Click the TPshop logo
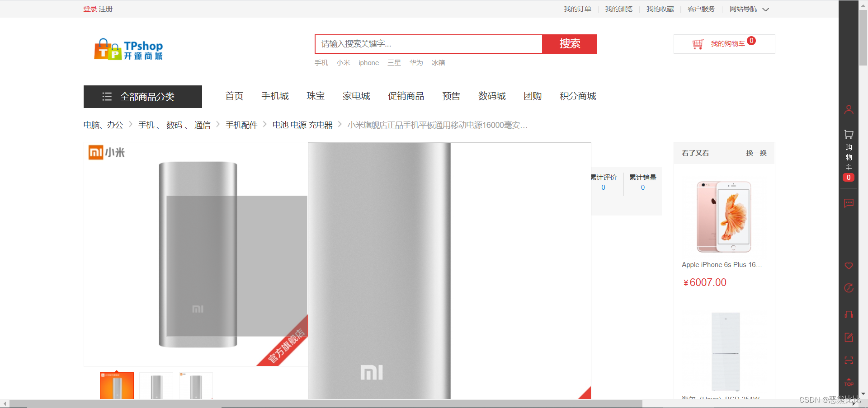Viewport: 868px width, 408px height. pos(128,49)
